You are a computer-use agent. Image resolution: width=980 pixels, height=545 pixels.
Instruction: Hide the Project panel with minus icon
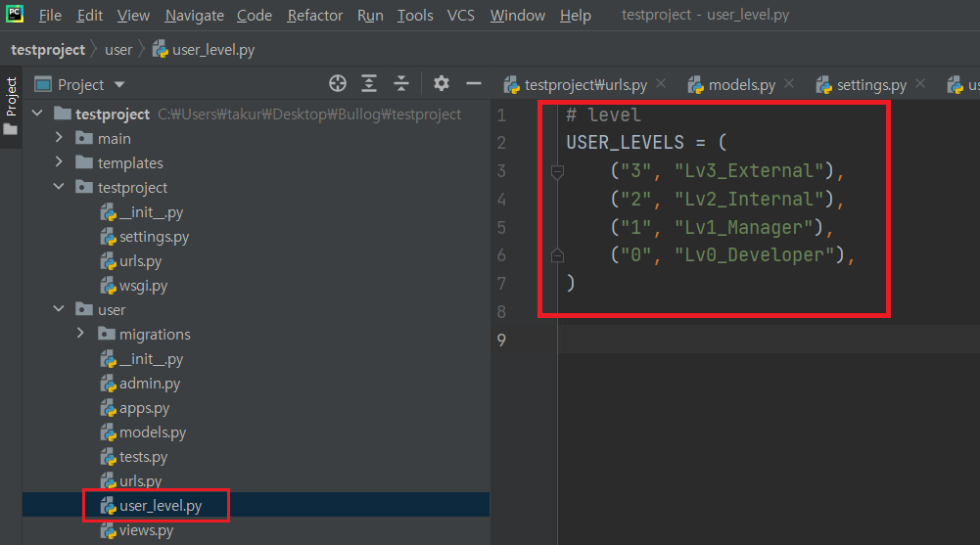(474, 83)
